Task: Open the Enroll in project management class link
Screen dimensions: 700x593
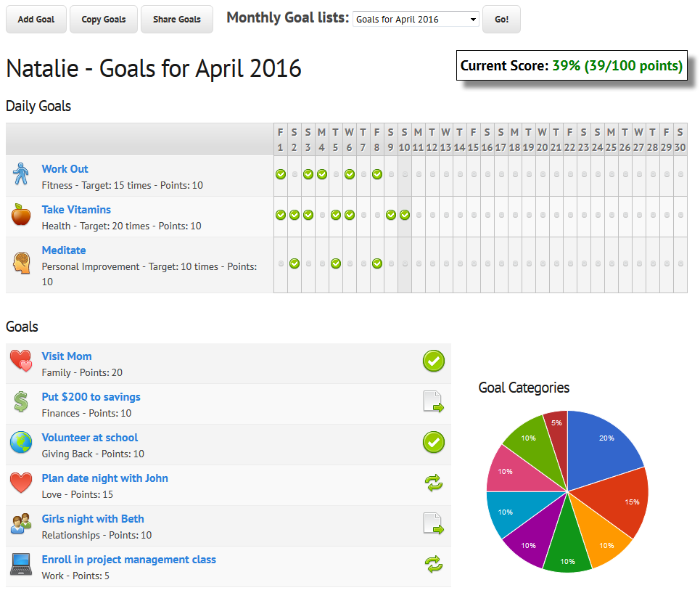Action: coord(128,560)
